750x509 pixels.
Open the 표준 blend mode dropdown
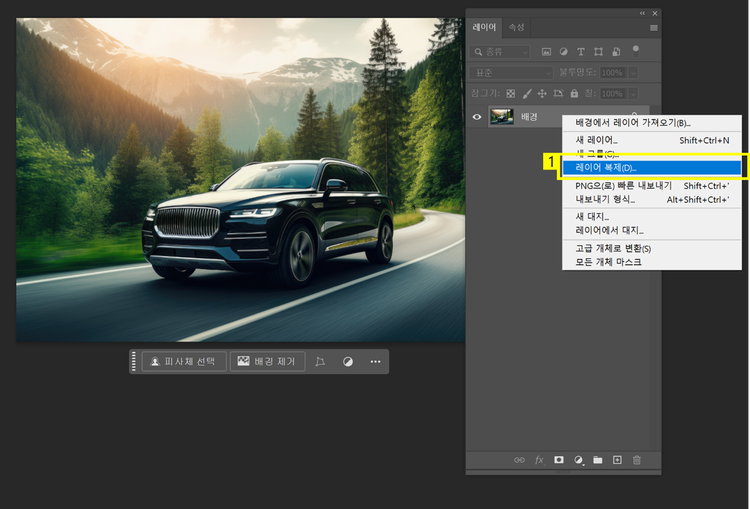(x=511, y=73)
